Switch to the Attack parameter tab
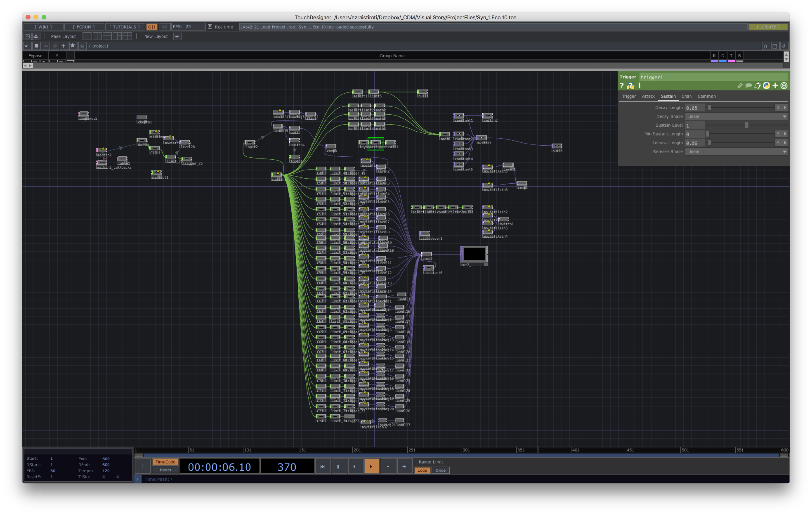Viewport: 812px width, 515px height. [648, 96]
